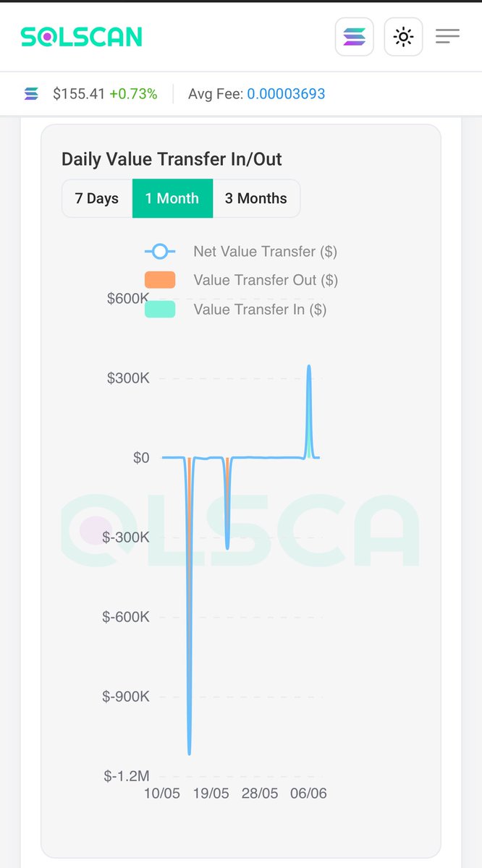Toggle the green Value Transfer In swatch
Viewport: 482px width, 868px height.
click(160, 310)
